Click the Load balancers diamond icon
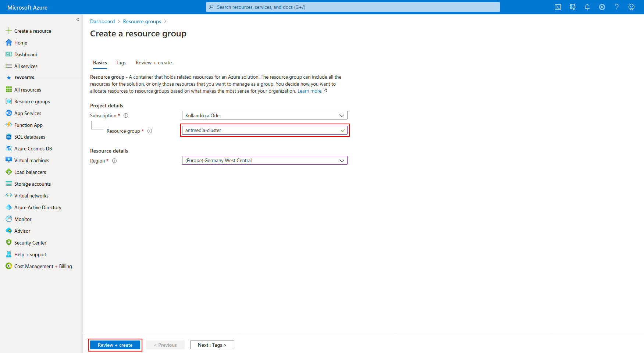This screenshot has width=644, height=353. coord(9,172)
